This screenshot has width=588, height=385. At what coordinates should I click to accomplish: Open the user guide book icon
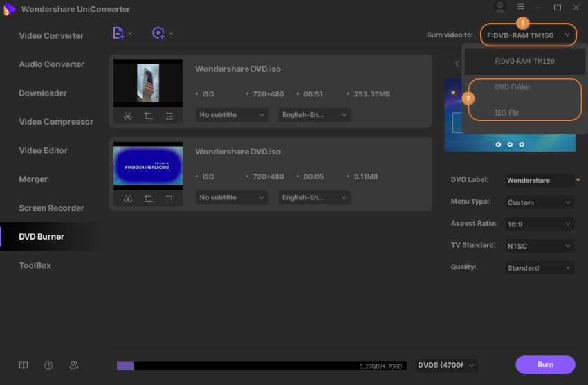click(24, 365)
